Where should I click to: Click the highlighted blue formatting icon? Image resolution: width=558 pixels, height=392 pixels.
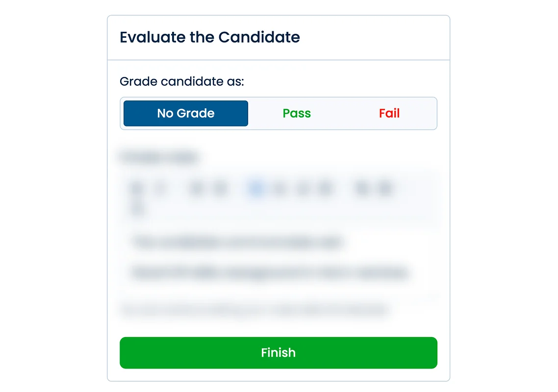pyautogui.click(x=255, y=188)
